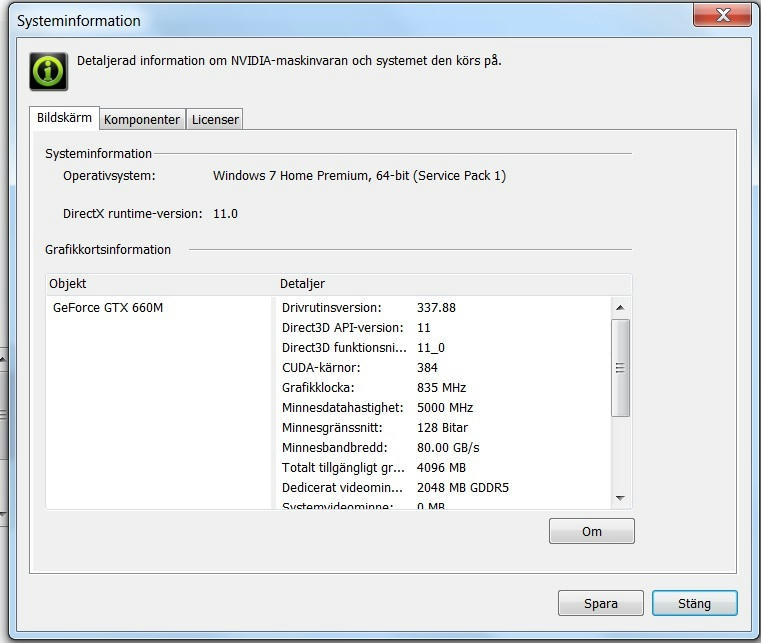Click the Stäng button

(695, 603)
